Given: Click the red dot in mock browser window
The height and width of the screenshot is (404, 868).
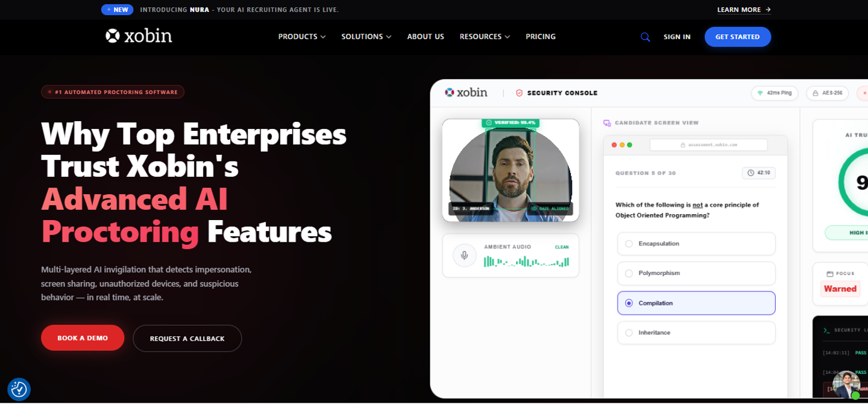Looking at the screenshot, I should (x=614, y=145).
